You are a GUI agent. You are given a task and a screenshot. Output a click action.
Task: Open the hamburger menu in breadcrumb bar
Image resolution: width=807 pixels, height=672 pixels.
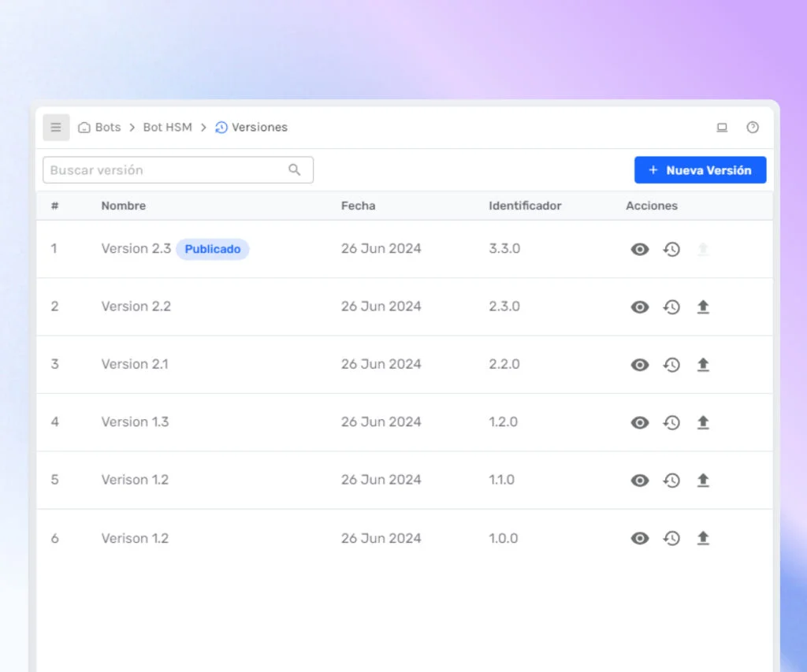coord(56,128)
